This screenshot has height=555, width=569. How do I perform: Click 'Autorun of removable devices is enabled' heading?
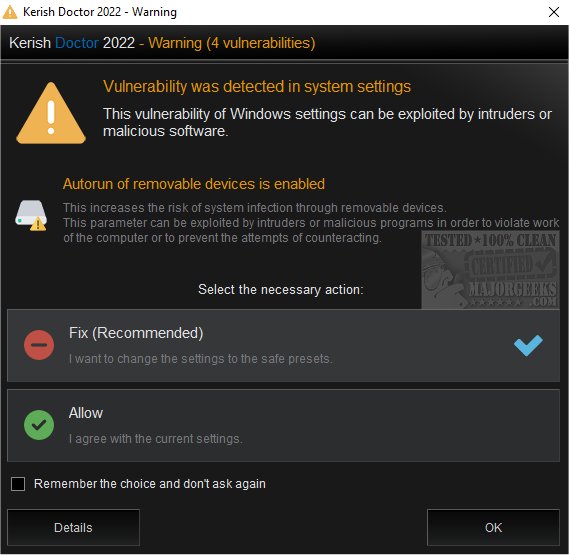(x=194, y=184)
